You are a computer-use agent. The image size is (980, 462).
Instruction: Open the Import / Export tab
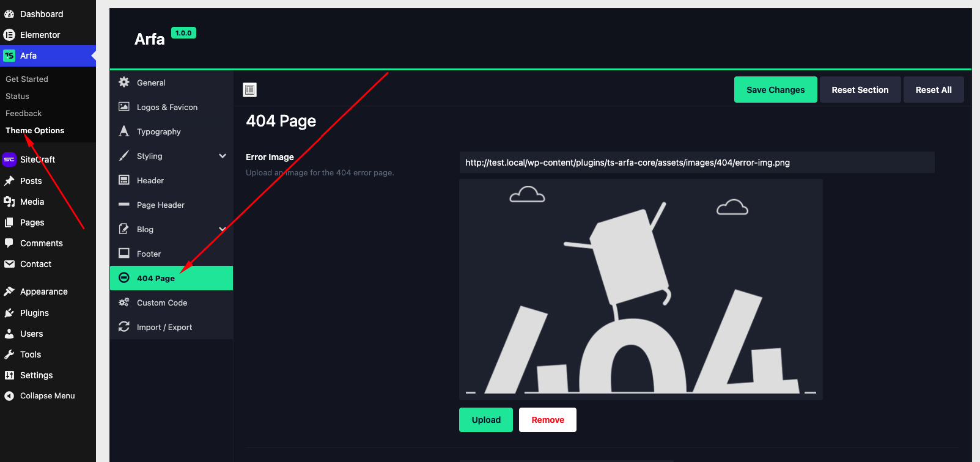point(171,327)
